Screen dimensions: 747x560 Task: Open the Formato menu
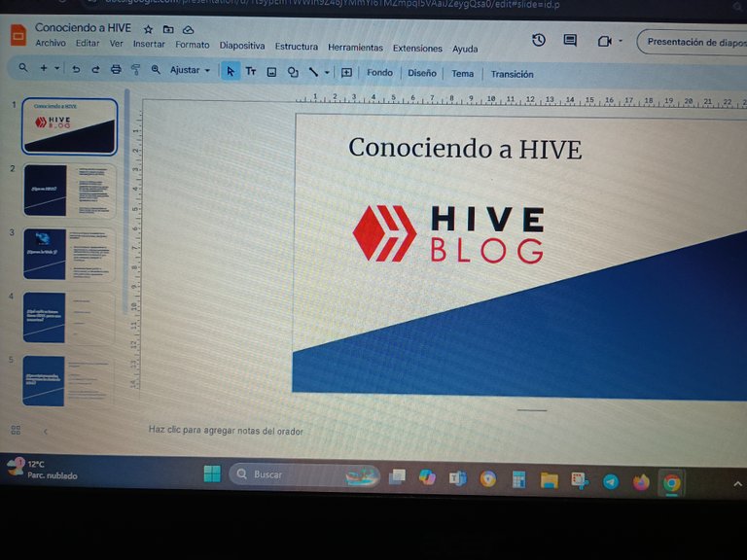[193, 45]
